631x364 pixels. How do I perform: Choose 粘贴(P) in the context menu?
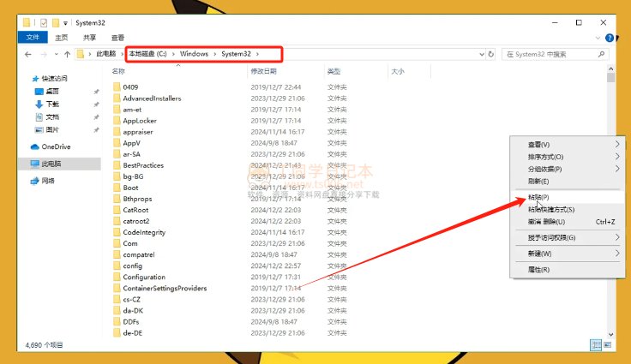tap(539, 197)
